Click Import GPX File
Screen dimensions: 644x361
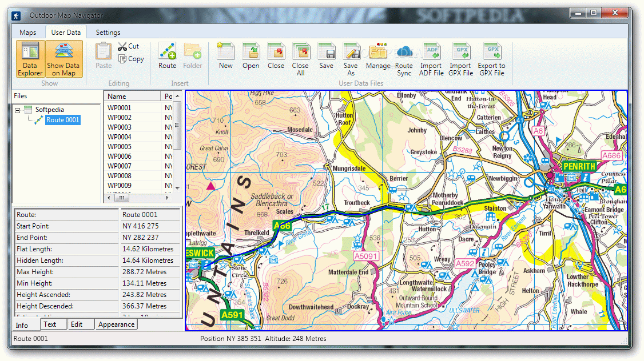pyautogui.click(x=461, y=59)
